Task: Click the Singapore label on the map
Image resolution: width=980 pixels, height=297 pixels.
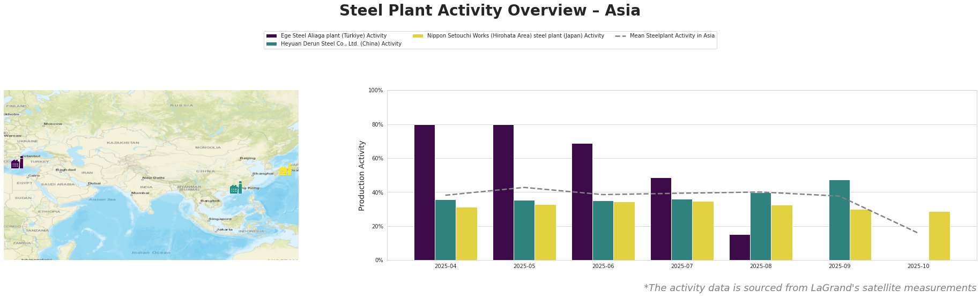Action: [220, 219]
